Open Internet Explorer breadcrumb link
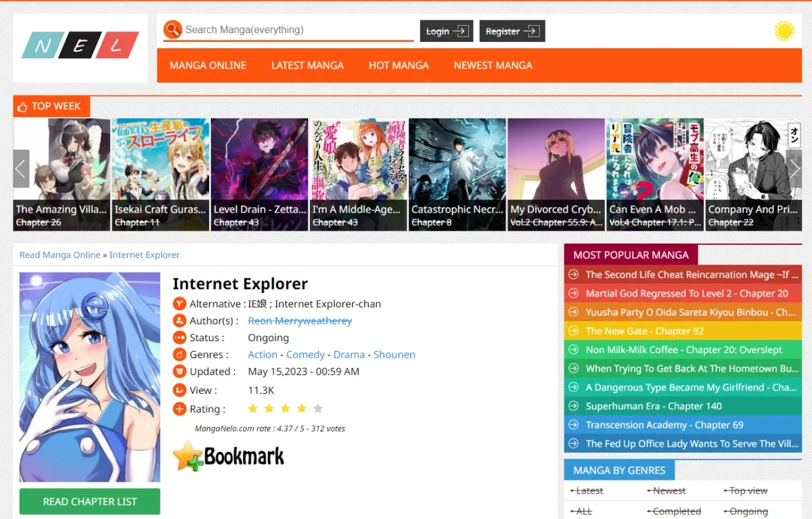This screenshot has width=812, height=519. [145, 255]
